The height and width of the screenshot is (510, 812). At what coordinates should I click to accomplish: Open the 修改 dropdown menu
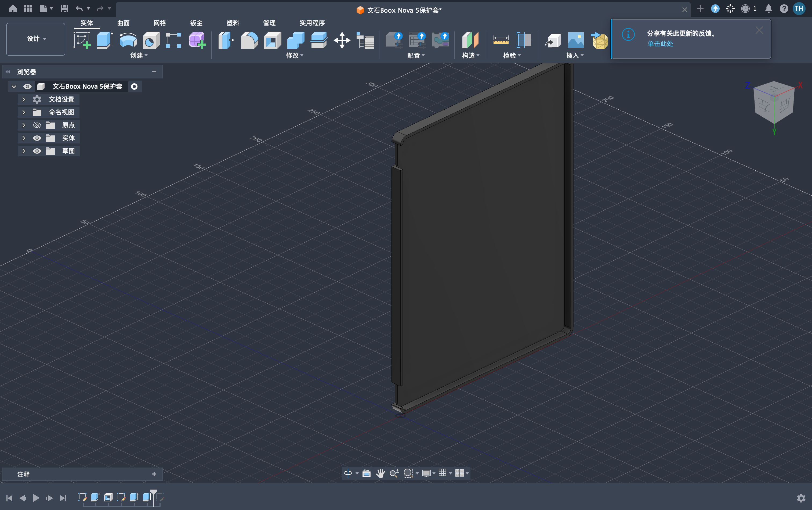[295, 55]
